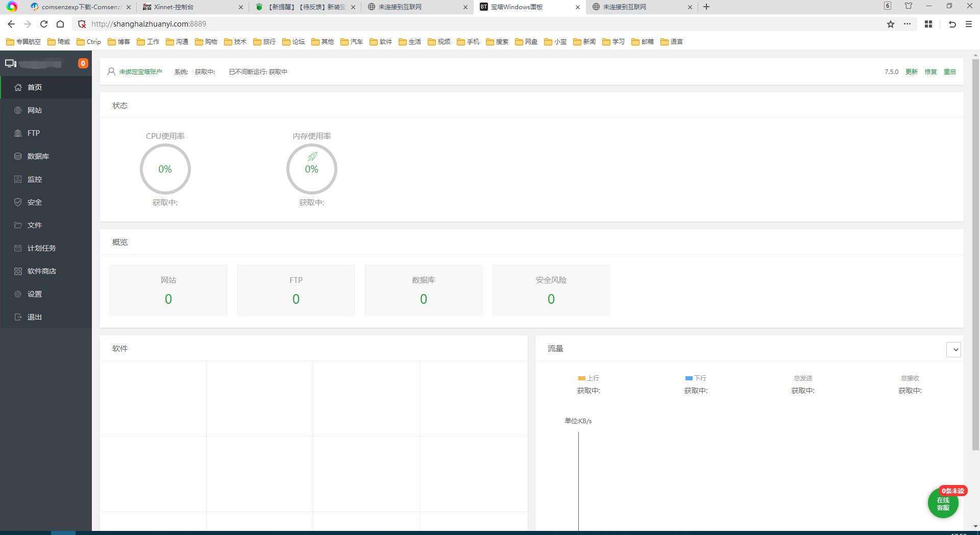Click the 软件商店 grid icon in sidebar

(18, 271)
